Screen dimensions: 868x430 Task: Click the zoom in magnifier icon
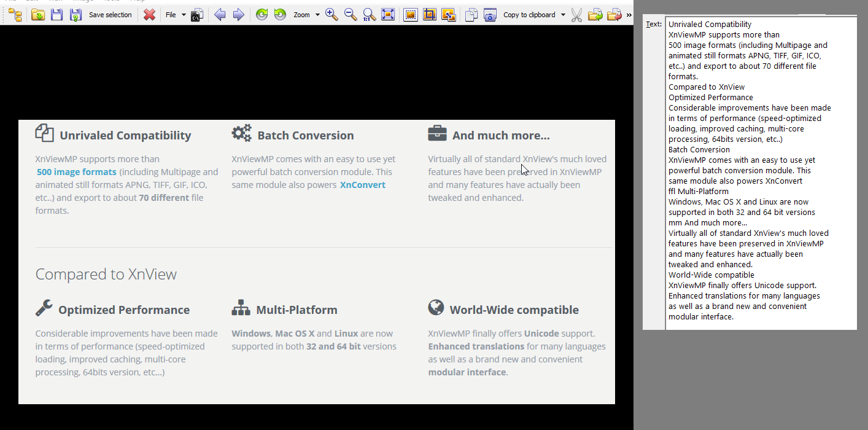(331, 15)
